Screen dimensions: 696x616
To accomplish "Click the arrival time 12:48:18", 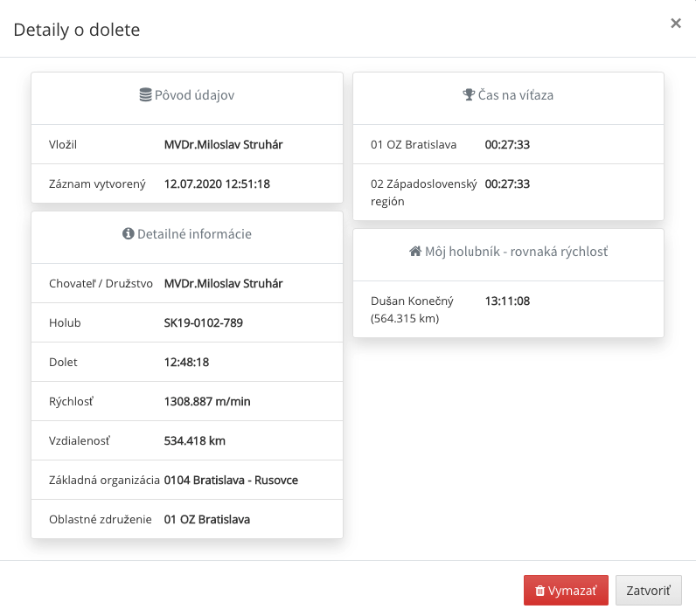I will point(186,363).
